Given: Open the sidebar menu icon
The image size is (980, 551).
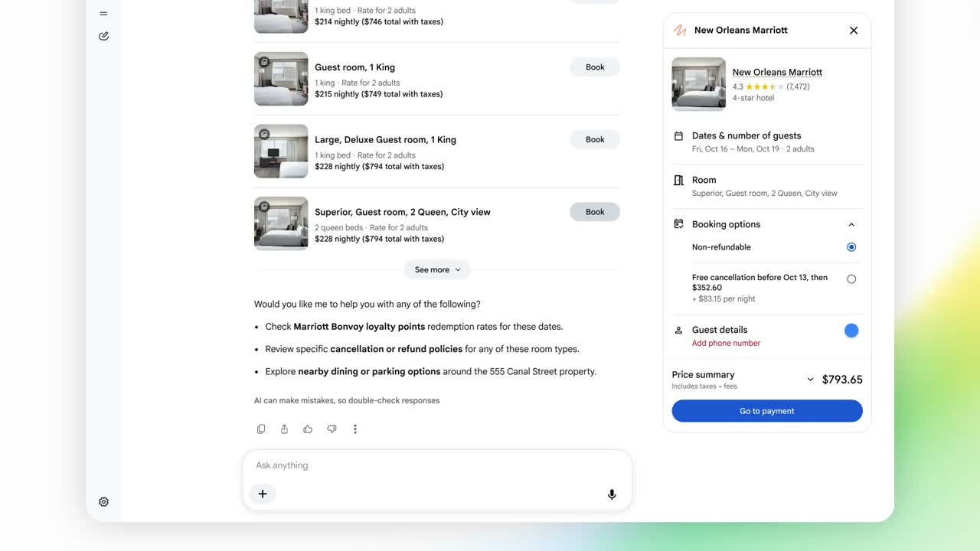Looking at the screenshot, I should click(103, 13).
